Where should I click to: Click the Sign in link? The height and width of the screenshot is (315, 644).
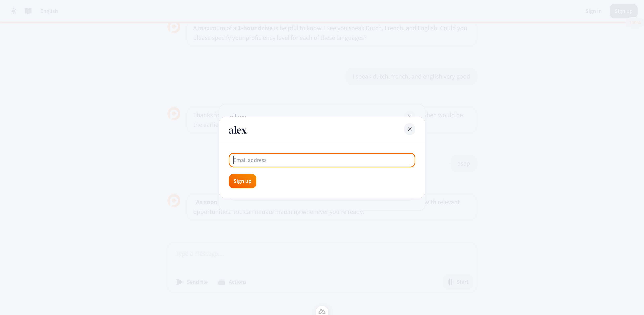point(593,11)
